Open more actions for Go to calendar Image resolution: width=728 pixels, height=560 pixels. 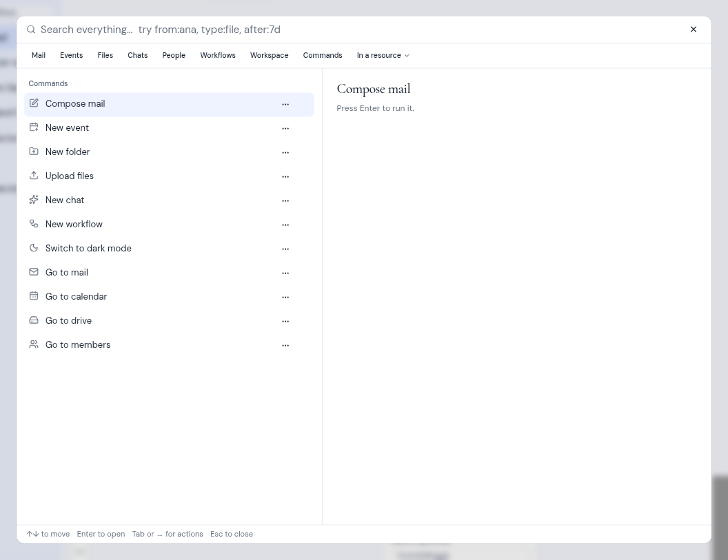coord(285,298)
